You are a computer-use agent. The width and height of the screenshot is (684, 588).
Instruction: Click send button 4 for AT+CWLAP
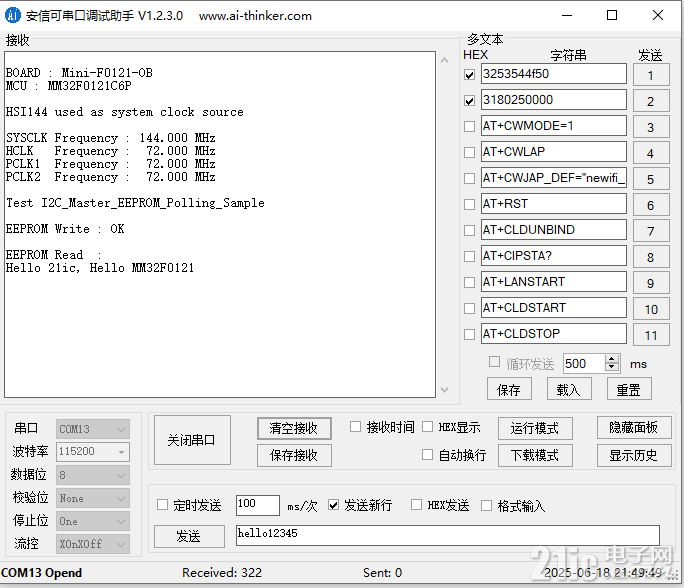651,153
